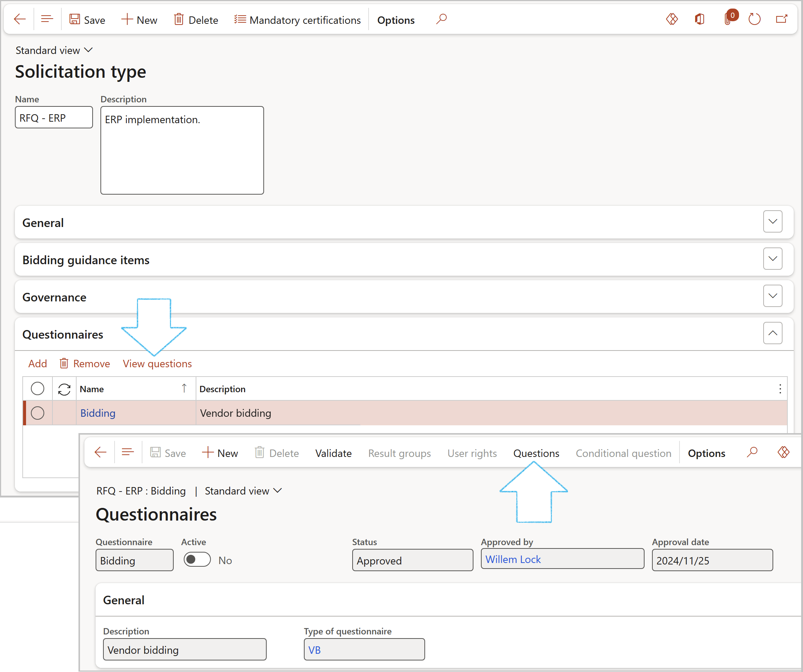This screenshot has height=672, width=803.
Task: Click the refresh page icon
Action: click(754, 19)
